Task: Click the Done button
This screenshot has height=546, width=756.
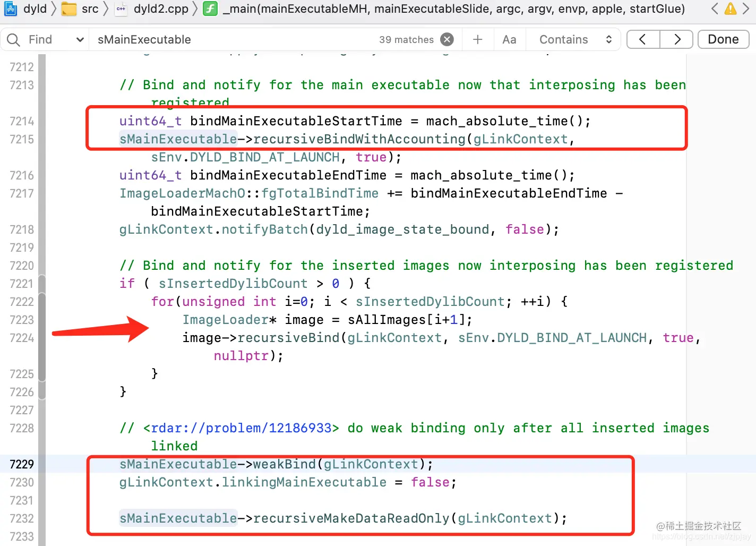Action: coord(723,39)
